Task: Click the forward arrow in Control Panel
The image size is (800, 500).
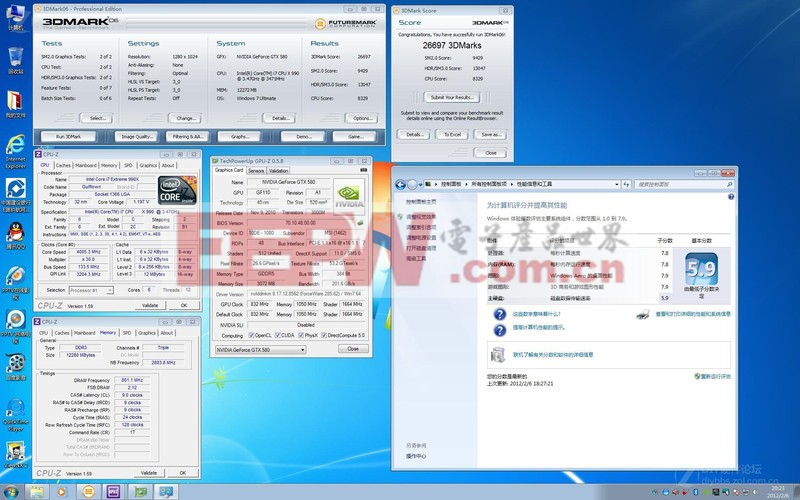Action: 412,184
